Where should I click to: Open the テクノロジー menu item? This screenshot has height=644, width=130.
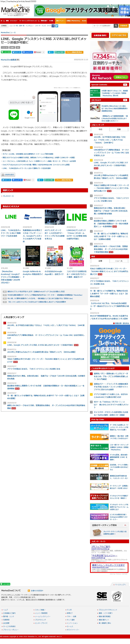[x=14, y=21]
